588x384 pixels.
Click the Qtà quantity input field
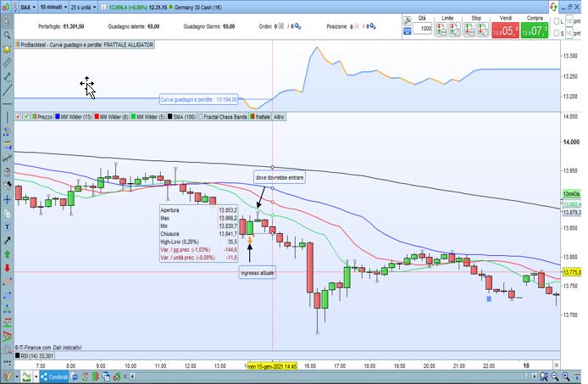(x=423, y=29)
